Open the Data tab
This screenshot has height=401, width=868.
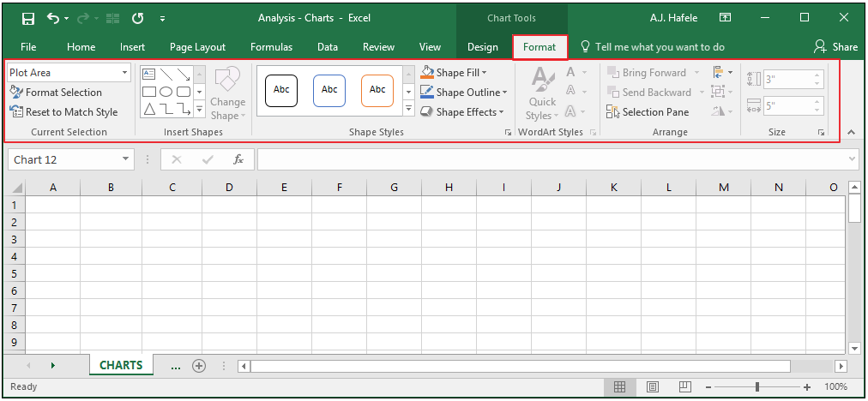tap(328, 47)
